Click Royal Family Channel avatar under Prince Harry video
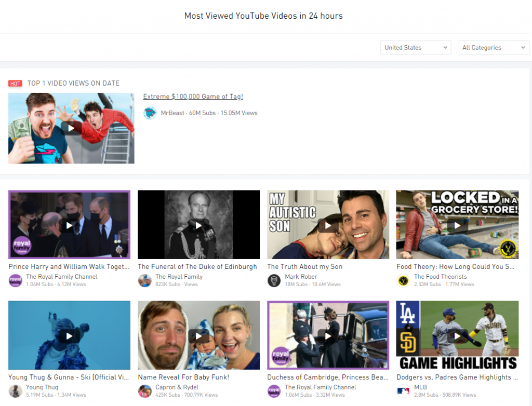Image resolution: width=532 pixels, height=406 pixels. point(15,280)
